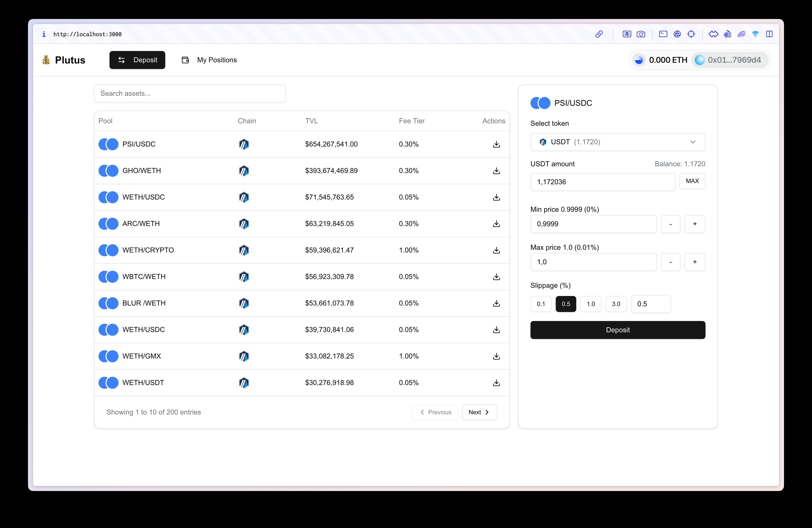This screenshot has width=812, height=528.
Task: Switch to the Deposit tab
Action: click(137, 60)
